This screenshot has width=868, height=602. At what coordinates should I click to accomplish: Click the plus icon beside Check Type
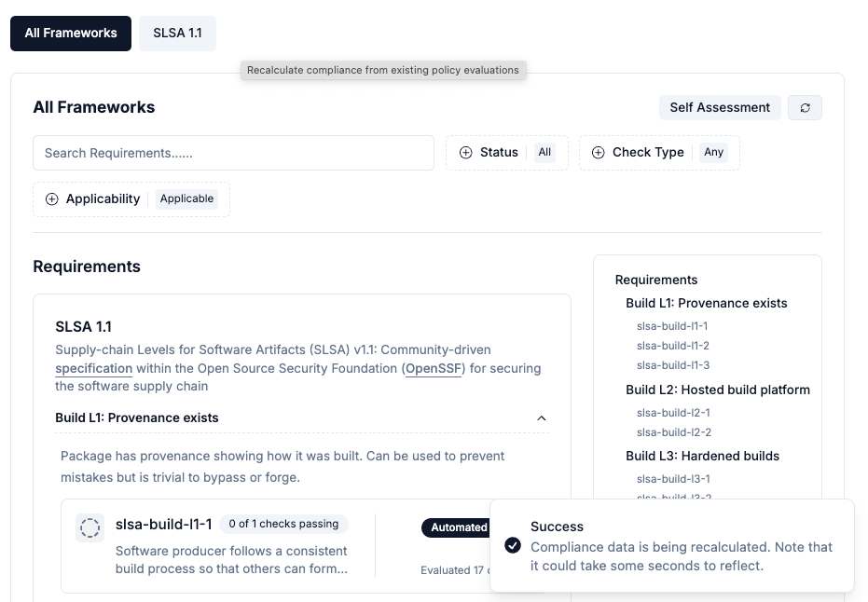599,153
